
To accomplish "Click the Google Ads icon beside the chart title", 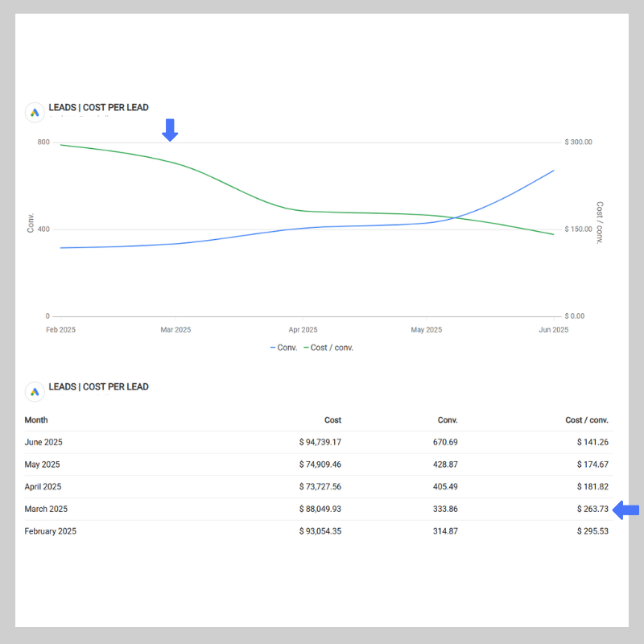I will tap(34, 112).
